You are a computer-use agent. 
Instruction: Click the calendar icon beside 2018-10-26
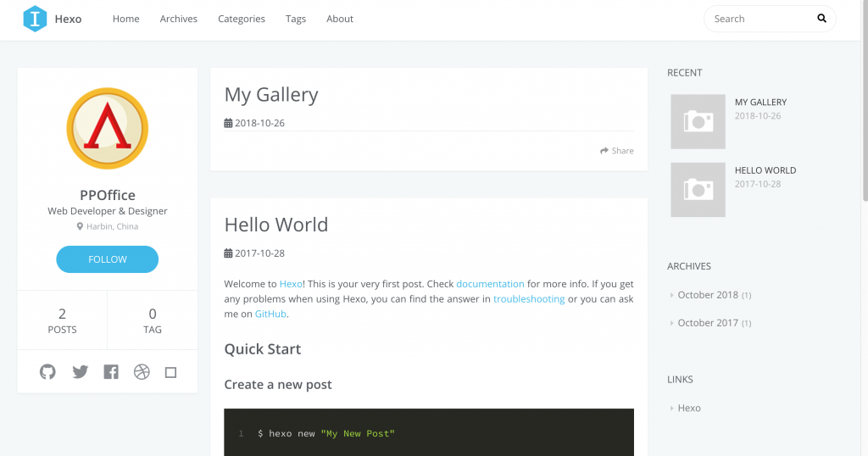[228, 123]
